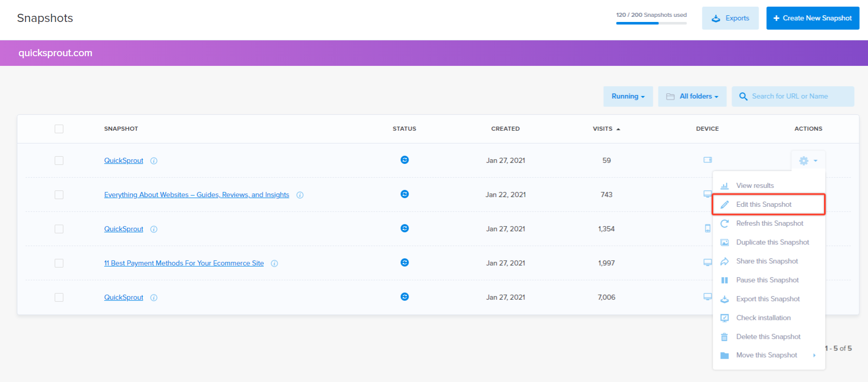868x382 pixels.
Task: Click the Jan 22, 2021 created date
Action: (x=506, y=195)
